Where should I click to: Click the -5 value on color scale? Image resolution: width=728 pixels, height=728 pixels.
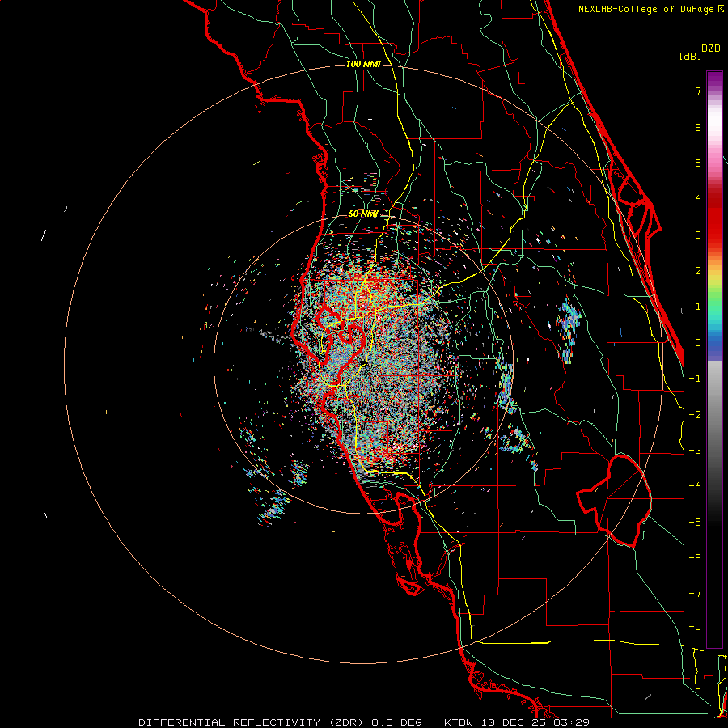(695, 523)
